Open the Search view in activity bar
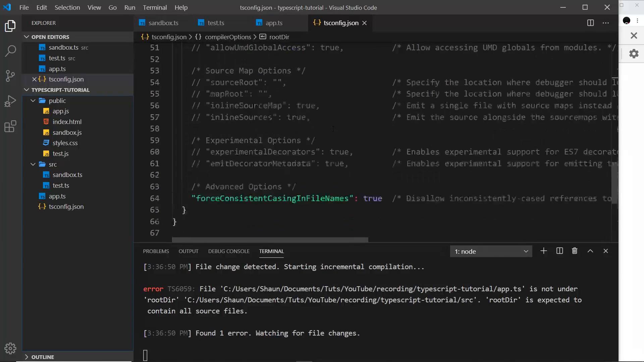The image size is (644, 362). tap(10, 51)
